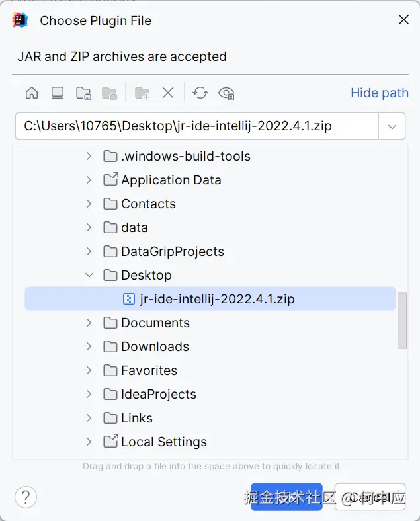Create a new folder via toolbar icon
Viewport: 420px width, 521px height.
tap(142, 93)
